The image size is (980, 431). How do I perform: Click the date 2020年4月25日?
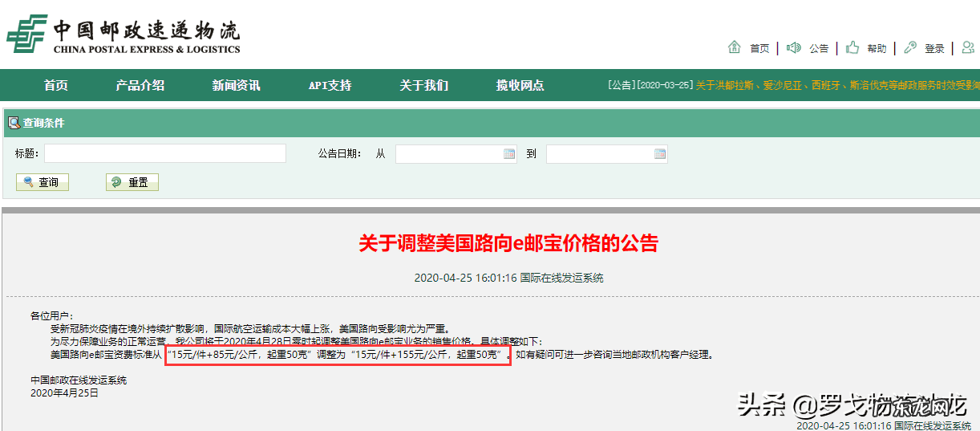click(64, 393)
